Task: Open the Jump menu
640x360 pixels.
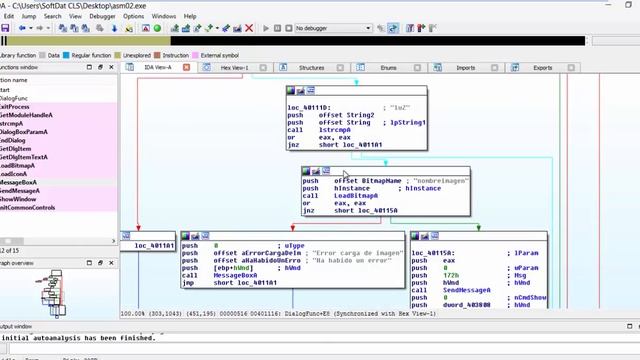Action: [x=29, y=16]
